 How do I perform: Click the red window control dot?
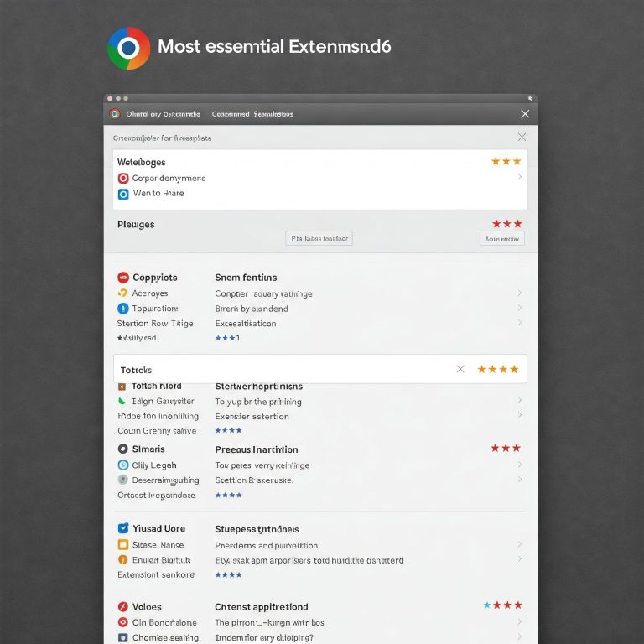coord(110,99)
